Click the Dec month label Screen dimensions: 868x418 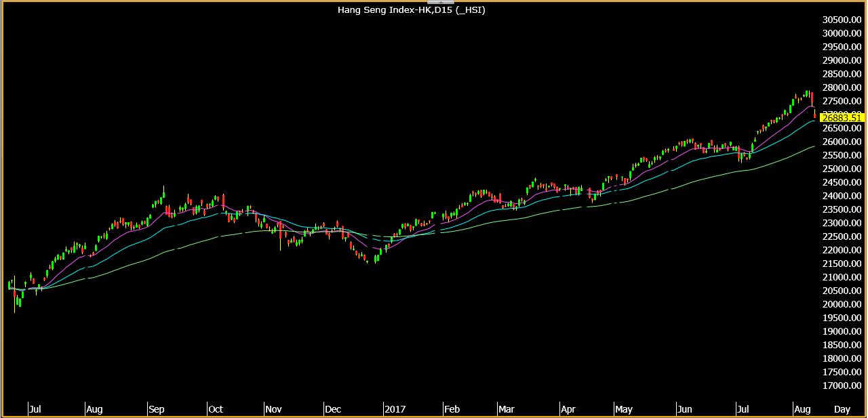[332, 409]
